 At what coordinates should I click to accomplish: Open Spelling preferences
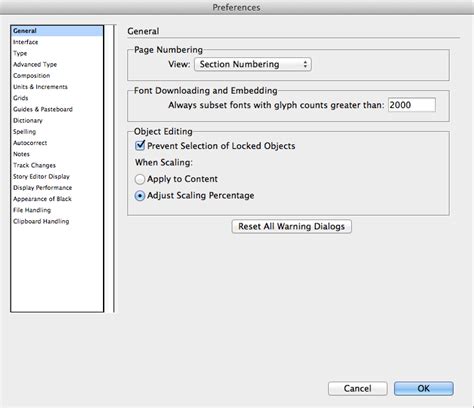pyautogui.click(x=24, y=132)
